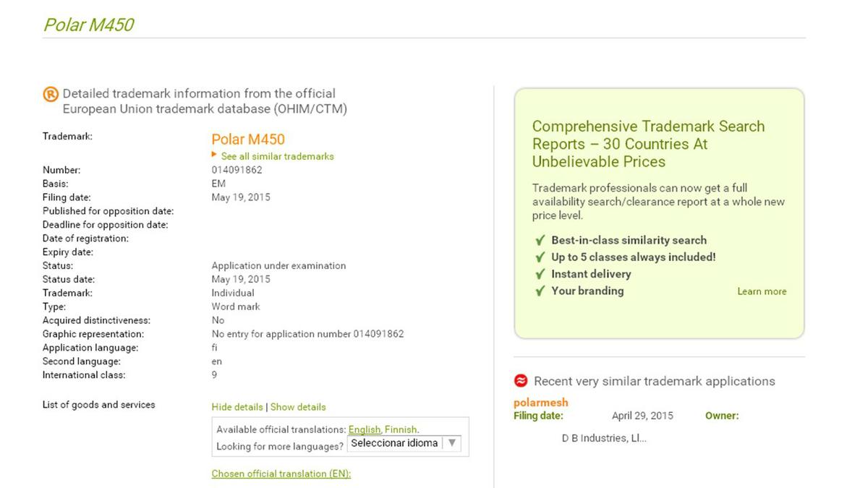Image resolution: width=868 pixels, height=488 pixels.
Task: Open See all similar trademarks link
Action: (x=277, y=156)
